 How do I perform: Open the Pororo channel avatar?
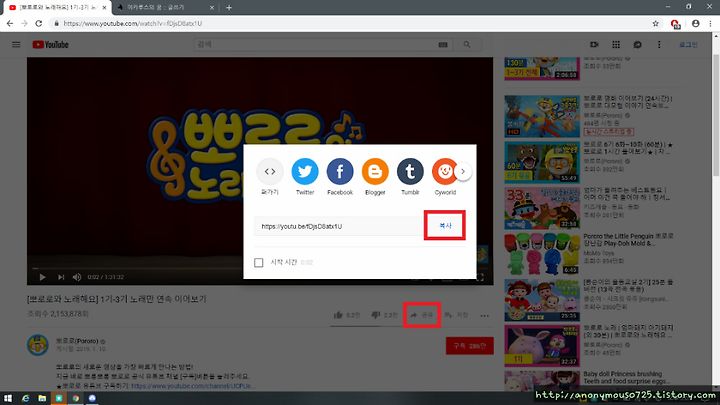[x=38, y=344]
